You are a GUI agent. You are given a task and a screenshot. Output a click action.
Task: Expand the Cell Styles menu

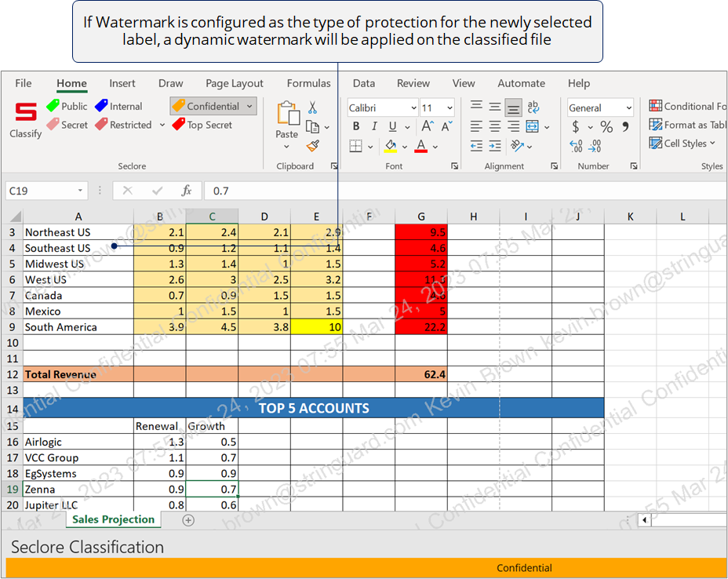click(x=682, y=143)
